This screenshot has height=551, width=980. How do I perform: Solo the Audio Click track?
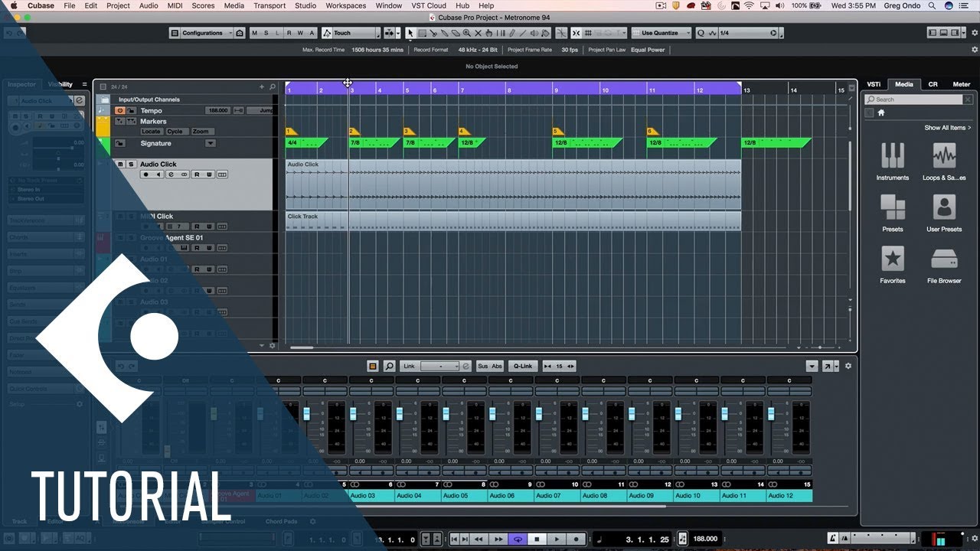coord(131,164)
